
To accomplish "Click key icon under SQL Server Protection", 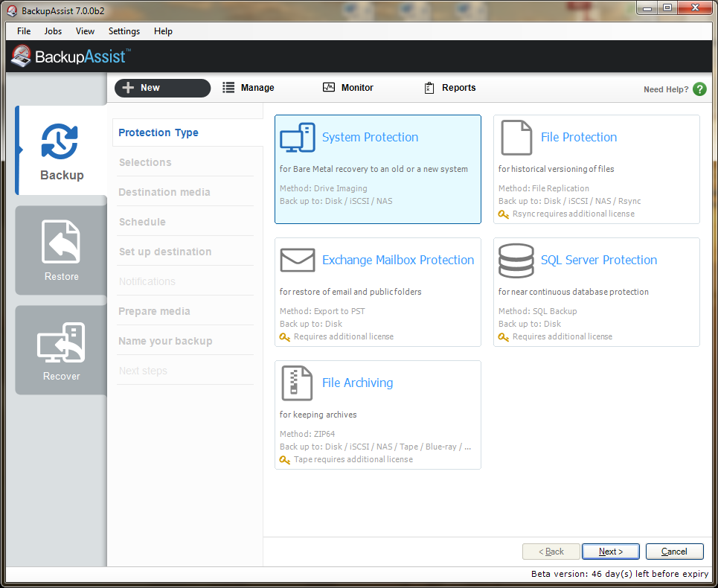I will [x=504, y=336].
